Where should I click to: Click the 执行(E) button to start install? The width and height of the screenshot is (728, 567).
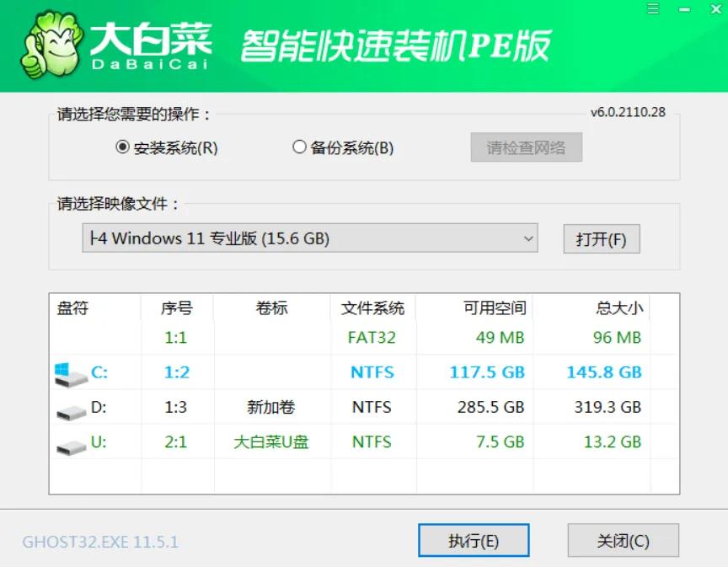(x=474, y=540)
